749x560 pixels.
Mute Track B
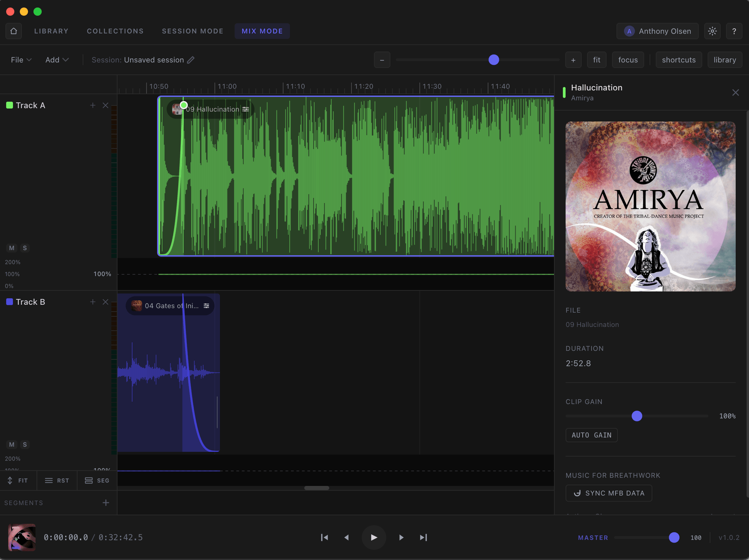12,445
